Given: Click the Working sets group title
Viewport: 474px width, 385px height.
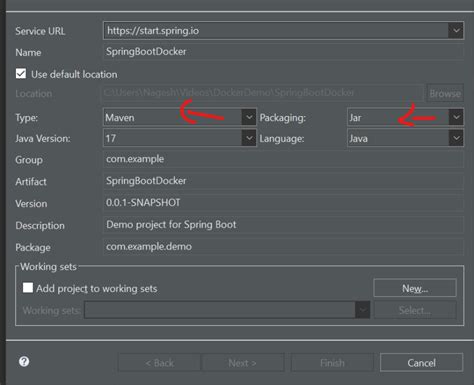Looking at the screenshot, I should pos(48,267).
